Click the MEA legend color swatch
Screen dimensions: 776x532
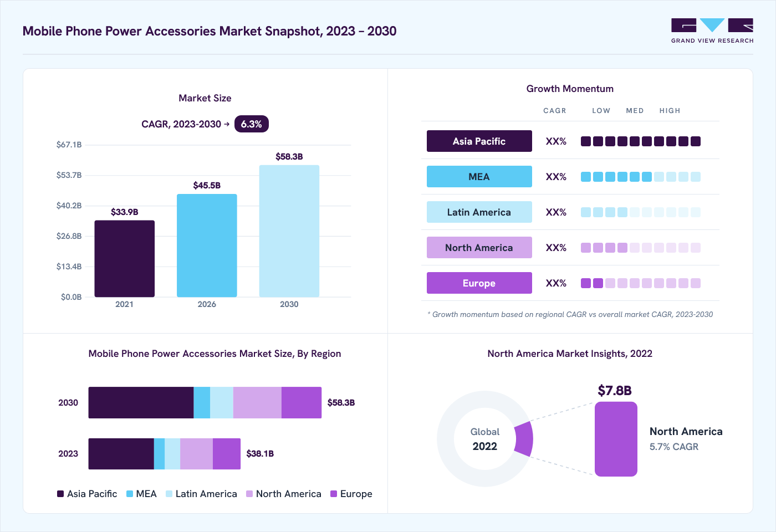click(x=130, y=494)
